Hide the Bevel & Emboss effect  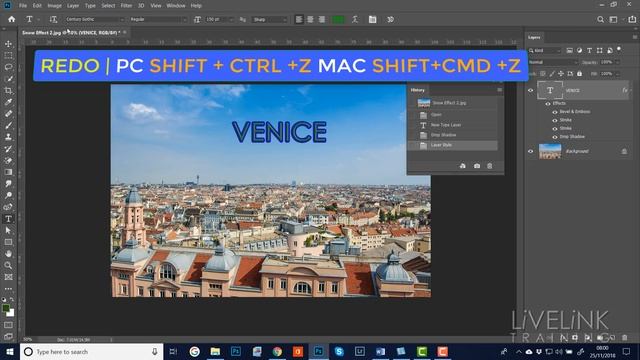tap(555, 112)
